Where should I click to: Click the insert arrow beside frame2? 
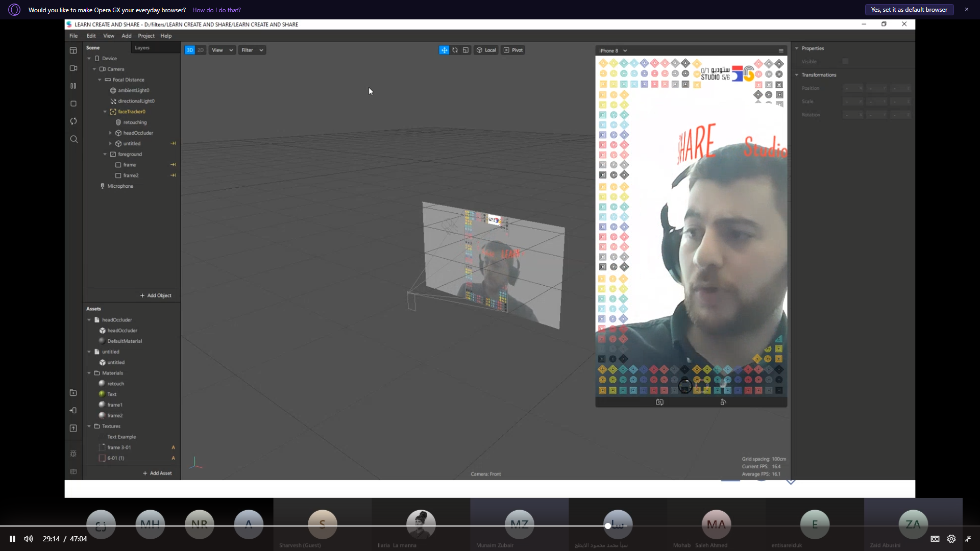174,176
